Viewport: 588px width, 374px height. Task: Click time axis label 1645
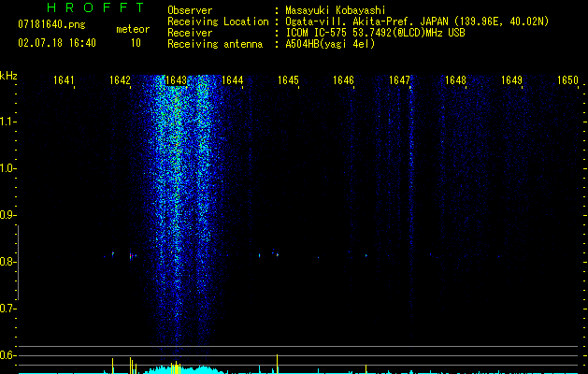click(288, 79)
